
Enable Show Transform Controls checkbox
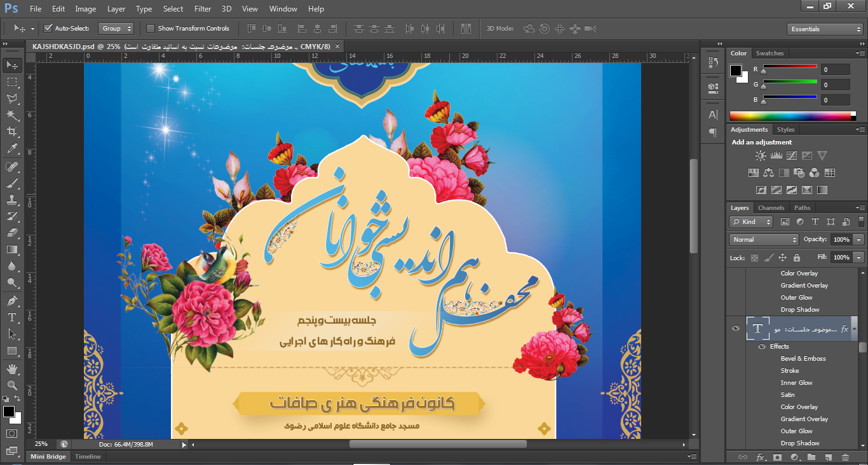[151, 29]
